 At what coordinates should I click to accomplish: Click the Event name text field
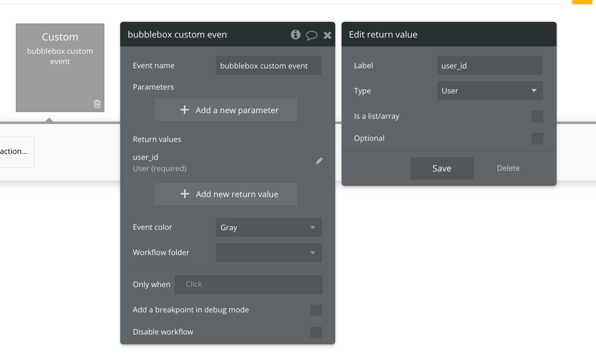click(x=268, y=66)
